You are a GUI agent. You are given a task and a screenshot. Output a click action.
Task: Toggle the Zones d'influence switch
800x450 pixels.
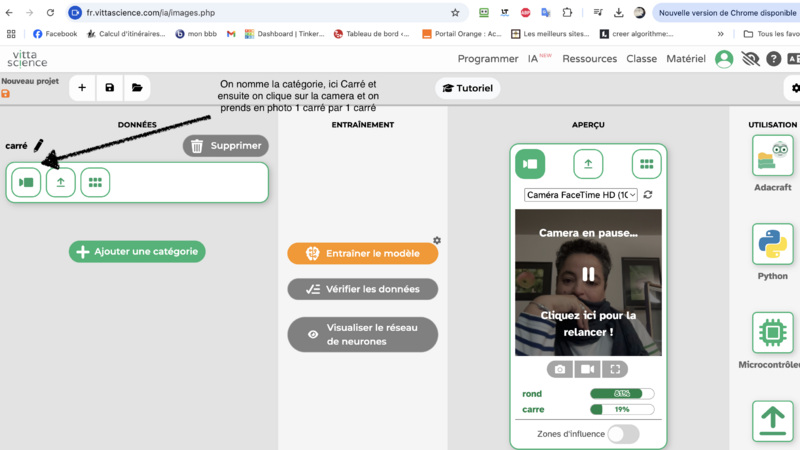point(623,433)
